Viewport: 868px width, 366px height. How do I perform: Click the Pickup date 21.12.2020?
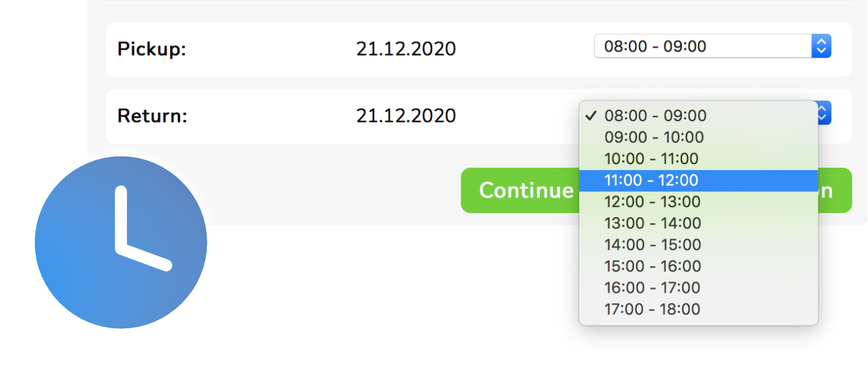[406, 49]
